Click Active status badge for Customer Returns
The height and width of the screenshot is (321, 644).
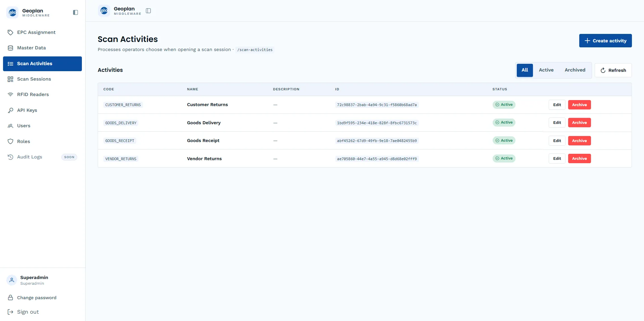504,104
